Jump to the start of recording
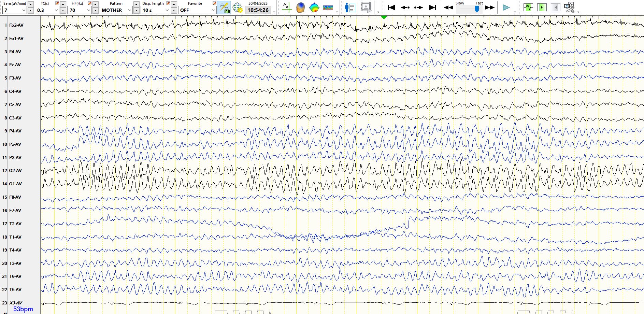The width and height of the screenshot is (644, 314). [391, 8]
